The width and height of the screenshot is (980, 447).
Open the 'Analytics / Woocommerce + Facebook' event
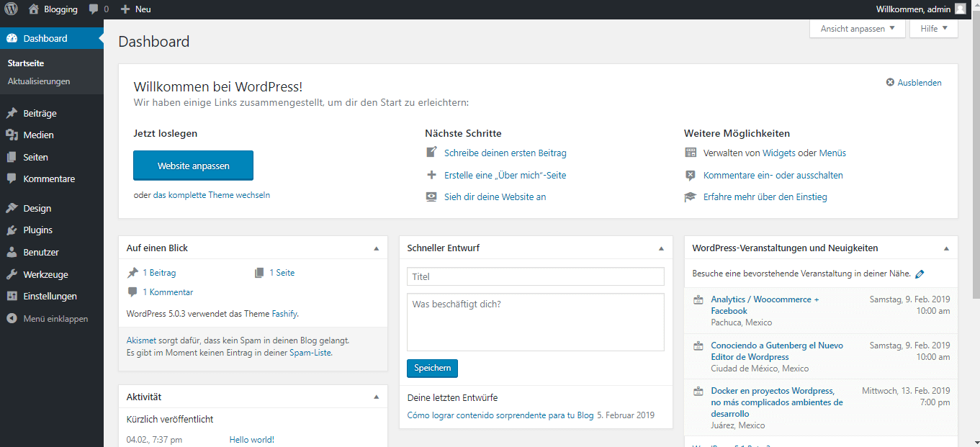click(x=765, y=305)
